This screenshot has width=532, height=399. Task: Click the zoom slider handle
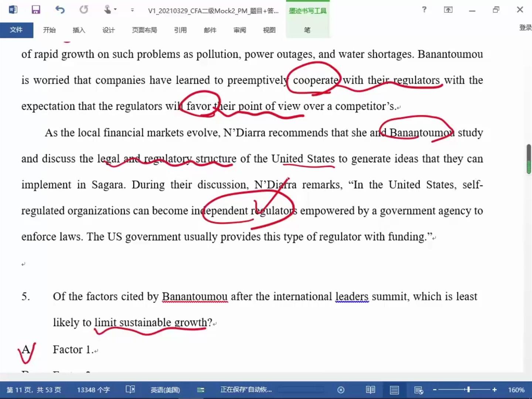click(x=468, y=389)
